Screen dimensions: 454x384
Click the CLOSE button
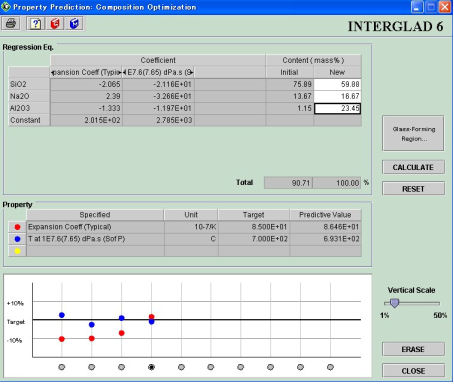point(413,371)
